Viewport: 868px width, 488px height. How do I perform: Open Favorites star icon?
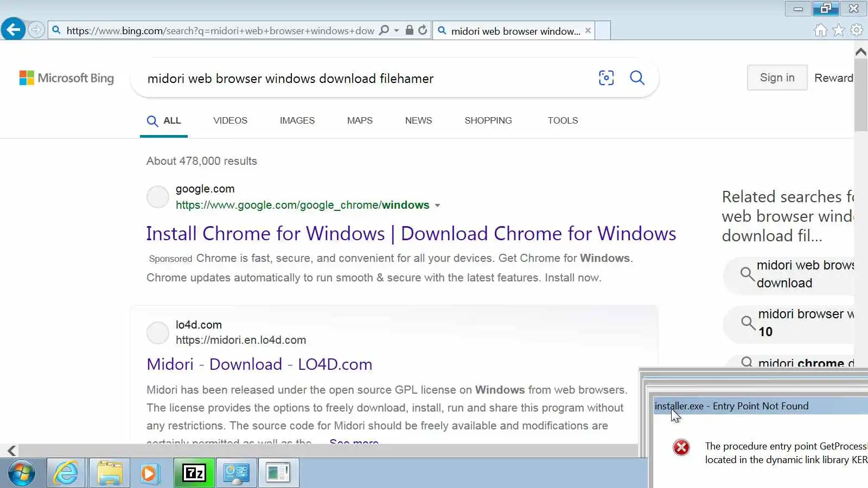click(x=839, y=30)
